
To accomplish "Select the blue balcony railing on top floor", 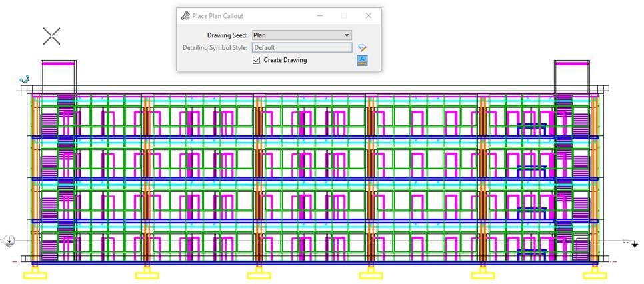I will [x=531, y=129].
